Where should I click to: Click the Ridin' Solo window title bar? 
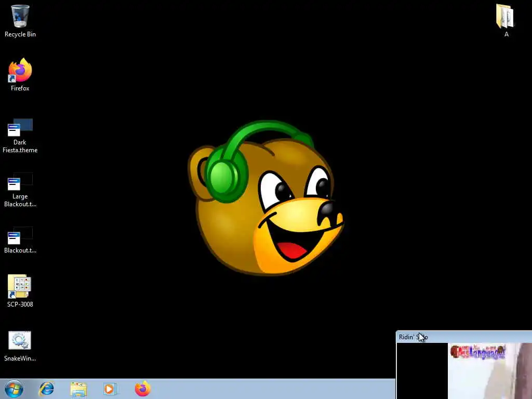pyautogui.click(x=464, y=337)
